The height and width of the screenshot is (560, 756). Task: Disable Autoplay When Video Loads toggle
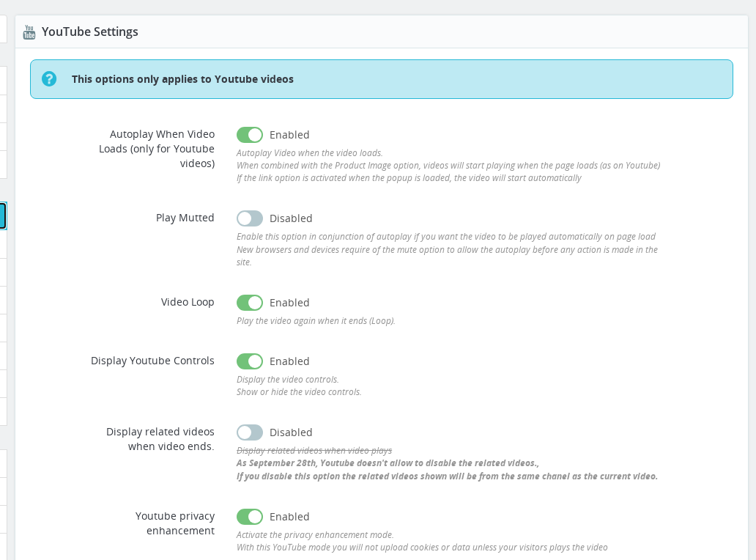coord(250,135)
